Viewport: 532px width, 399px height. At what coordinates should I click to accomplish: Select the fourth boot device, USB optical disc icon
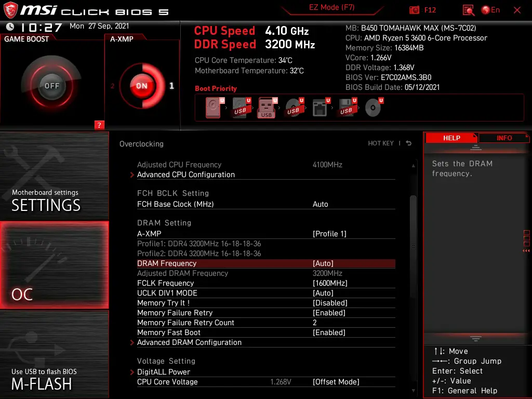pyautogui.click(x=295, y=108)
